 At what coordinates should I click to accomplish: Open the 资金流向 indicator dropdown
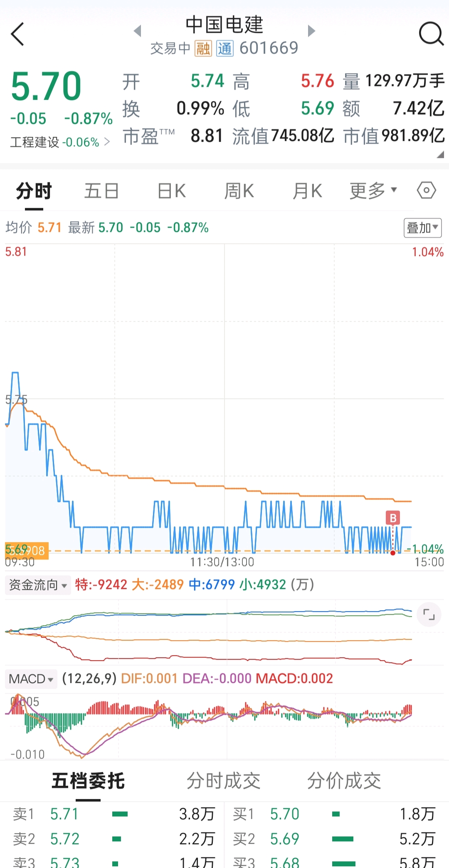point(38,585)
